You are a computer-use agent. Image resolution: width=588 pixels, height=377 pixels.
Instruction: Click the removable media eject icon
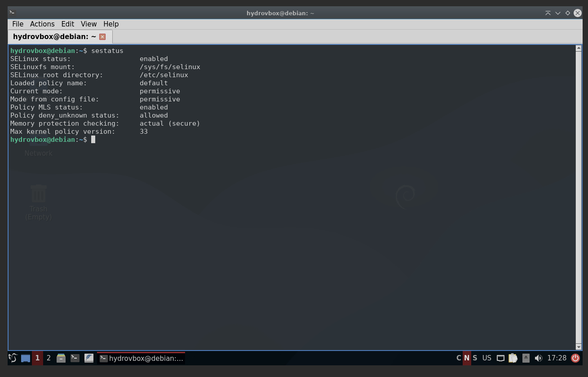coord(526,358)
